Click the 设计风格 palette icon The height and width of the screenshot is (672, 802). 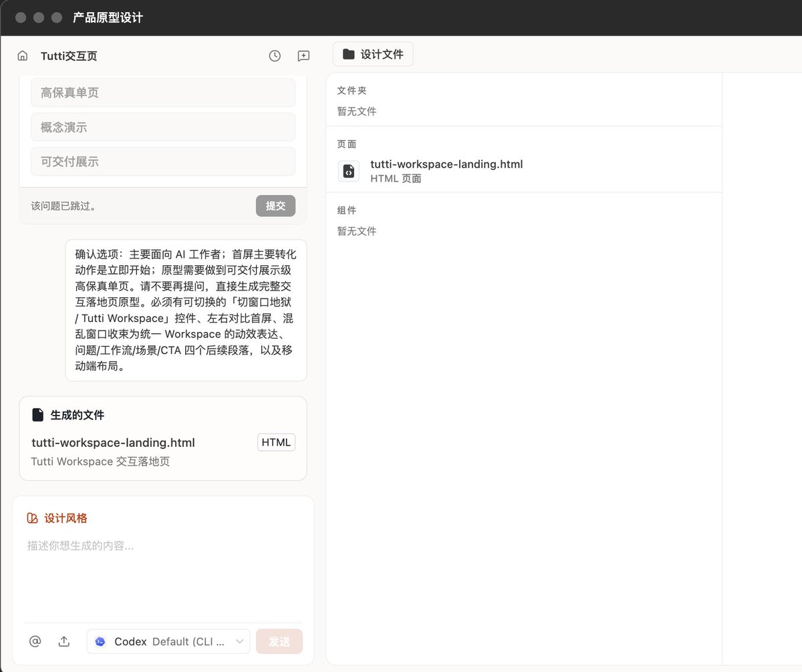pyautogui.click(x=32, y=518)
